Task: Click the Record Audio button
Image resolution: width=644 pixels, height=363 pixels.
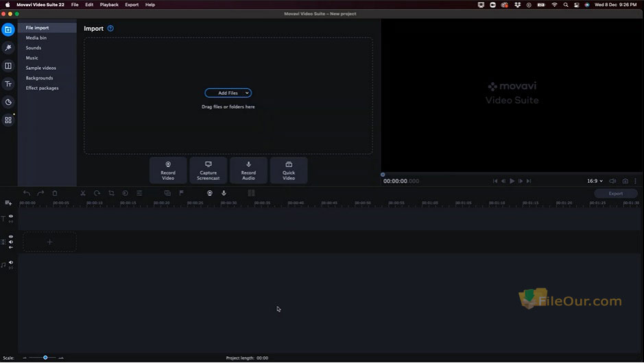Action: point(248,171)
